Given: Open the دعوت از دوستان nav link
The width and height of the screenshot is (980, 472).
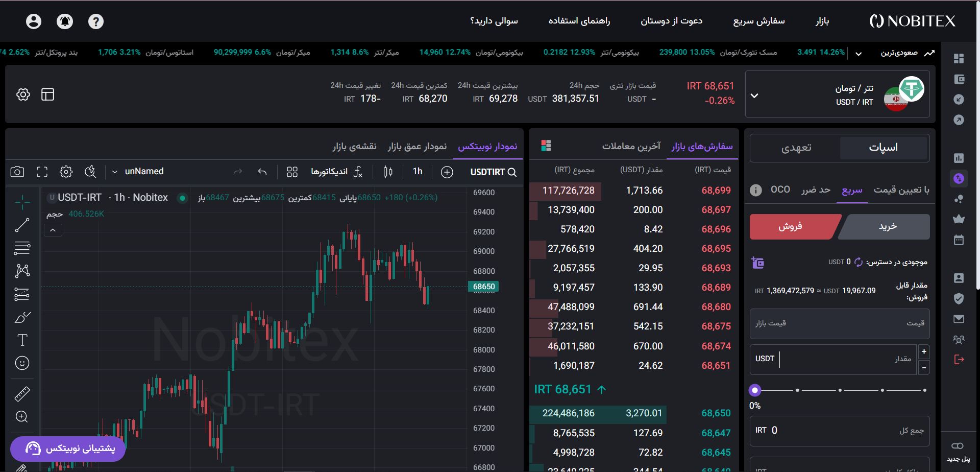Looking at the screenshot, I should (x=671, y=21).
